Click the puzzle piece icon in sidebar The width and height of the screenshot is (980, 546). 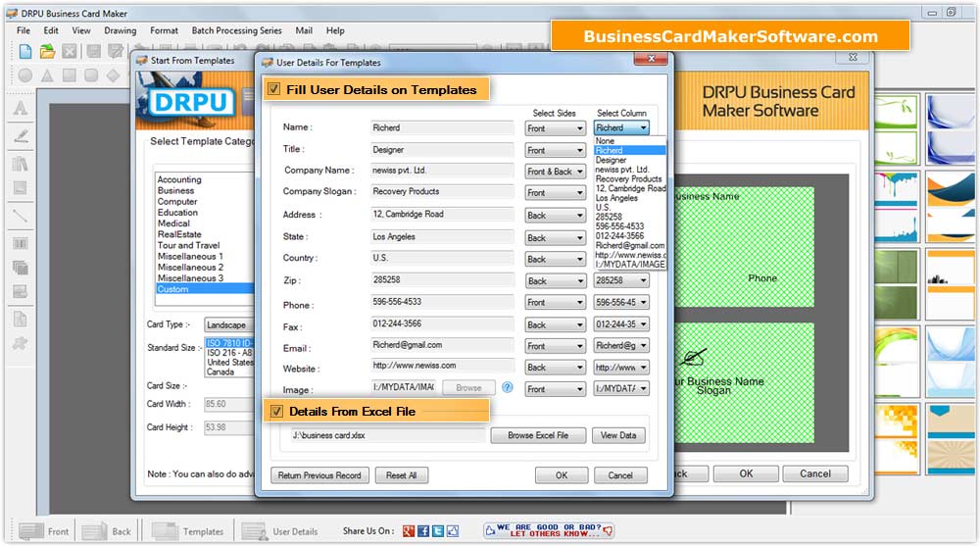pos(21,343)
